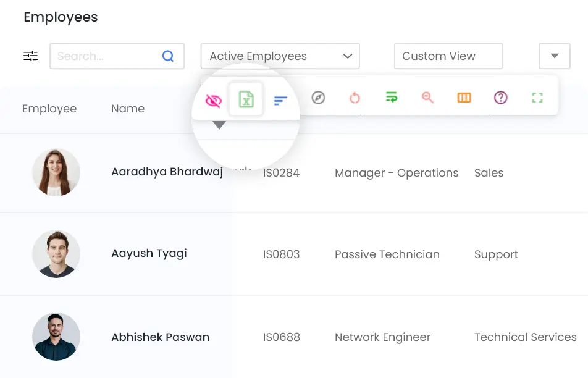The width and height of the screenshot is (588, 378).
Task: Expand the caret dropdown button at right
Action: pos(554,56)
